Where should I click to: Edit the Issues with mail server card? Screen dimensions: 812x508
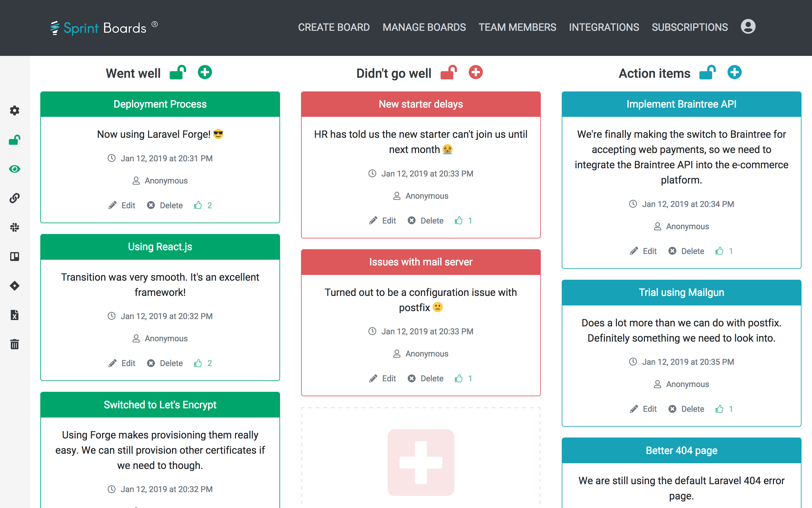tap(383, 379)
